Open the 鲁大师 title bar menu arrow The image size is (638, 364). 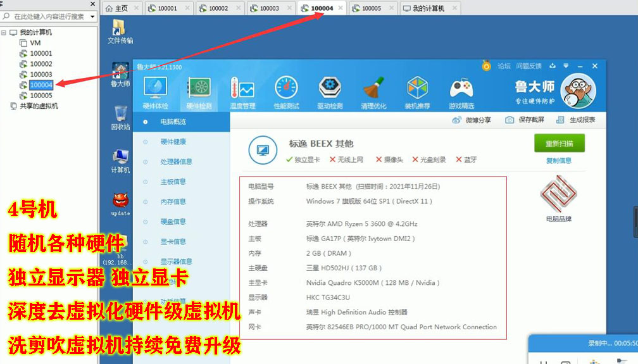566,66
